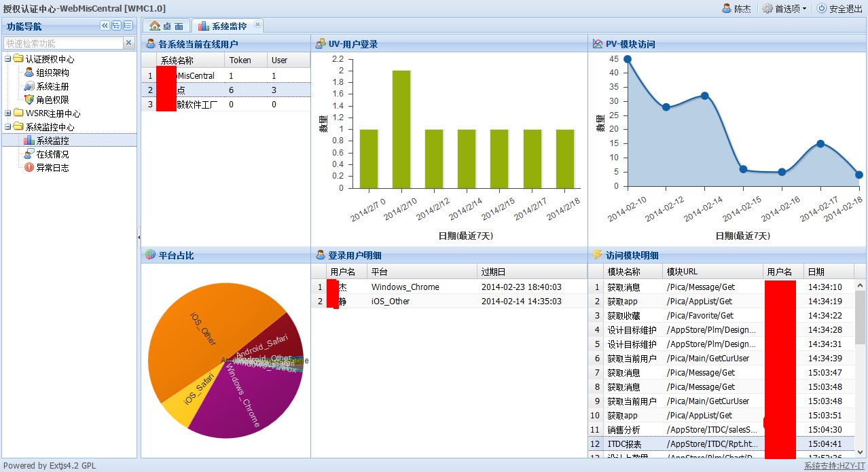Collapse the 功能导航 panel with double-arrow icon
The image size is (868, 472).
click(105, 26)
